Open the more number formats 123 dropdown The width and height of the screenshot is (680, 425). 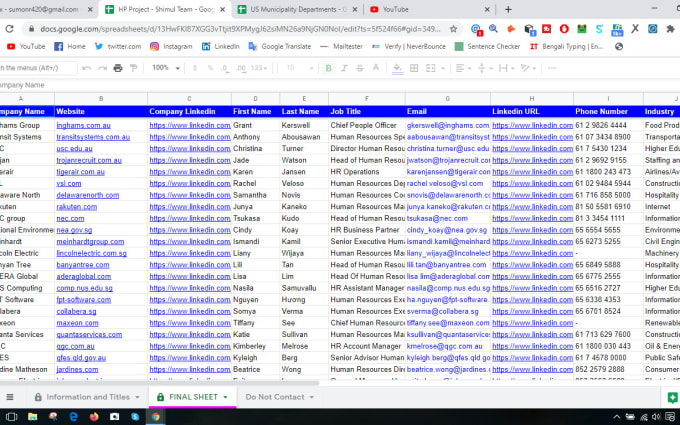tap(259, 68)
